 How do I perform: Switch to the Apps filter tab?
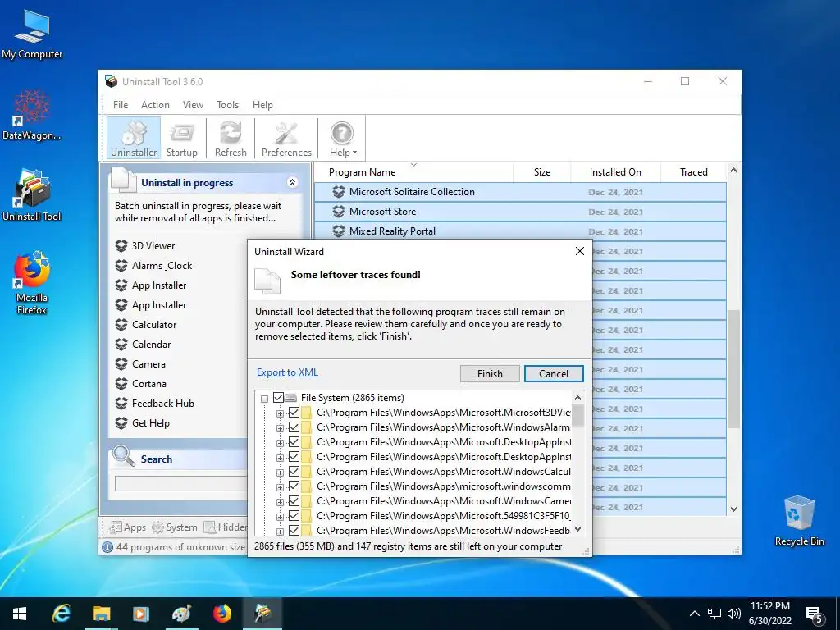point(128,527)
